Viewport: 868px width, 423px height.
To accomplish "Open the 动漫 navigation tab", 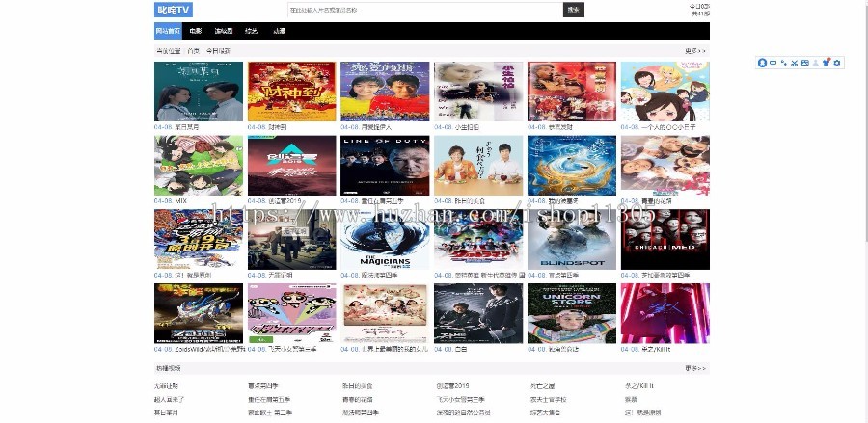I will click(x=279, y=31).
